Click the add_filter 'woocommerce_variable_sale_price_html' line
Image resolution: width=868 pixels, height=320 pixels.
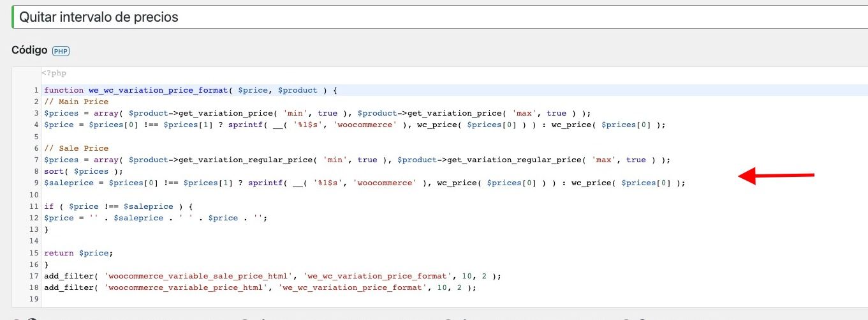[x=273, y=276]
